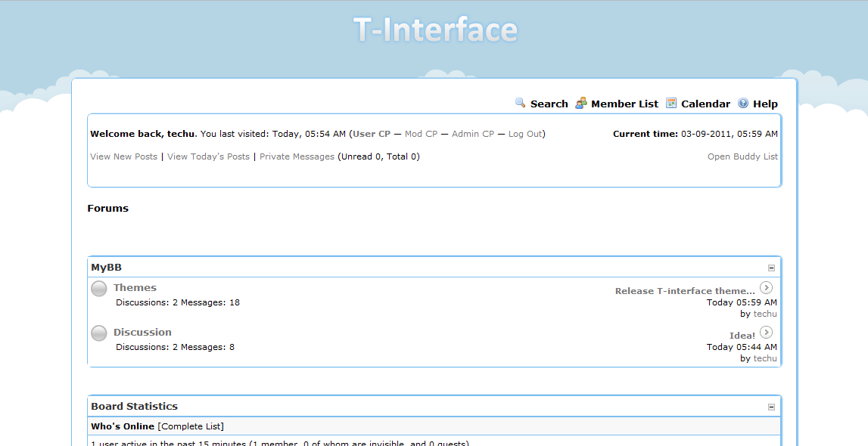Open the Admin CP link
868x446 pixels.
pyautogui.click(x=472, y=134)
